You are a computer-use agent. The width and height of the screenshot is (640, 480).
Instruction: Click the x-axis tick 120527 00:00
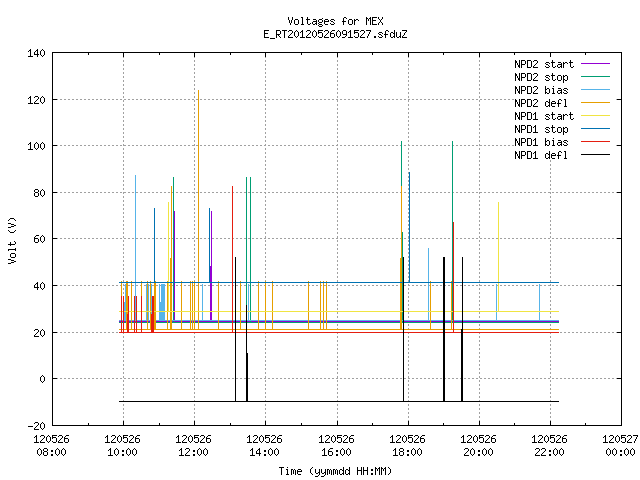(620, 446)
